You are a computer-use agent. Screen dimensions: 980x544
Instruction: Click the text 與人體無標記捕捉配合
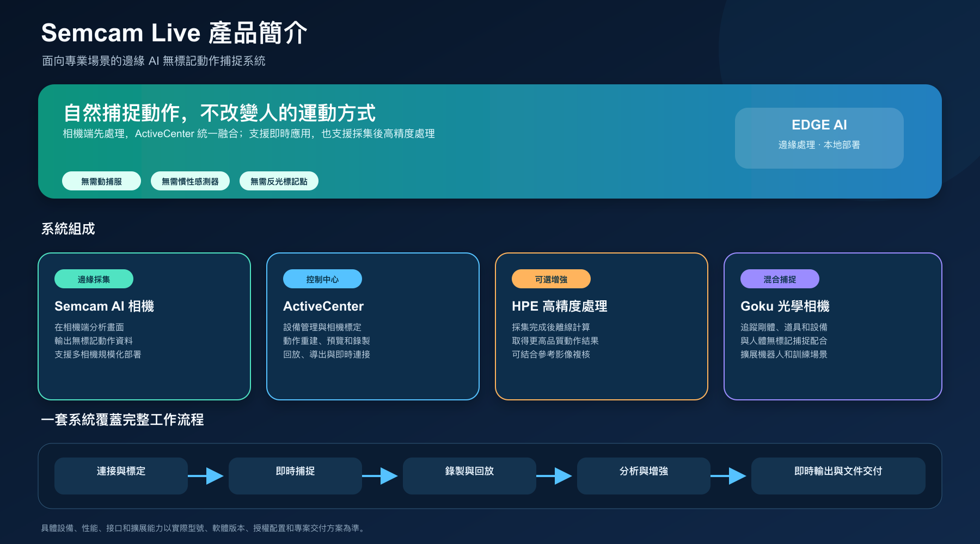[x=784, y=341]
